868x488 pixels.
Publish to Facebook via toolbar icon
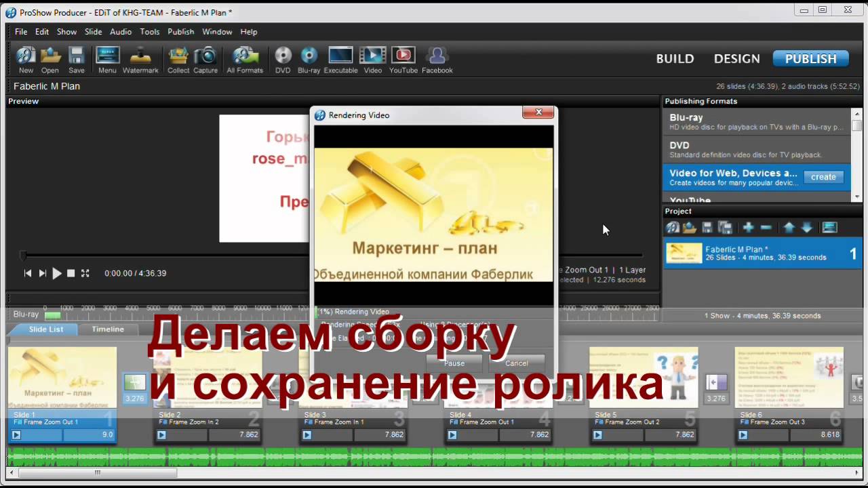point(437,60)
